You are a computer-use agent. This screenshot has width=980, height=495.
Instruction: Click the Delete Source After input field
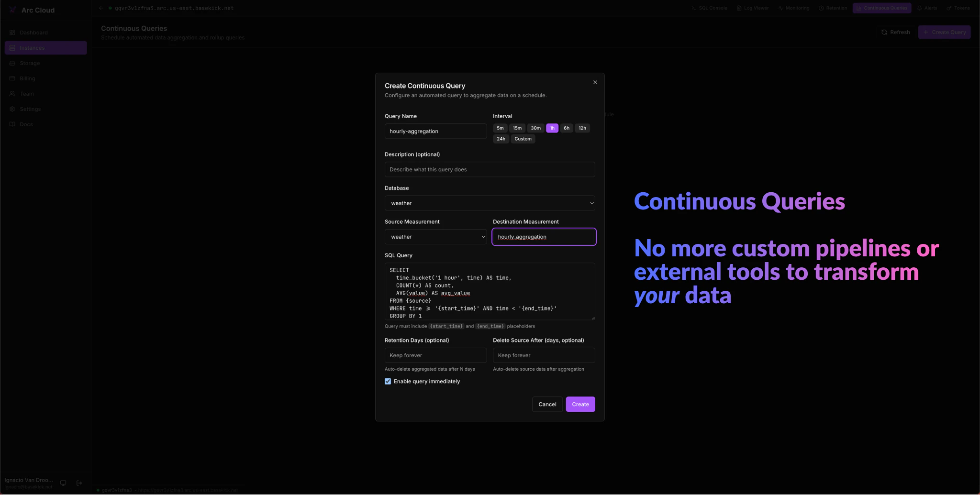tap(544, 355)
